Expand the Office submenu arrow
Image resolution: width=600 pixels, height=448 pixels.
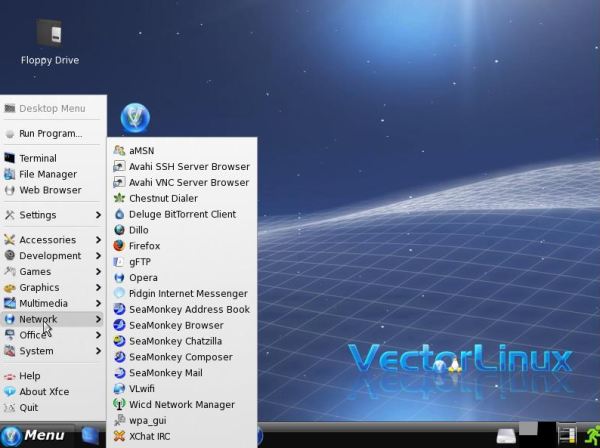point(98,335)
